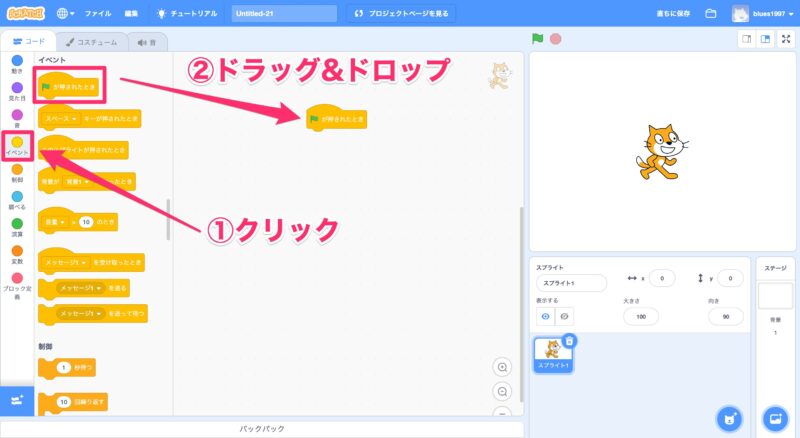
Task: Open the language globe dropdown
Action: click(67, 14)
